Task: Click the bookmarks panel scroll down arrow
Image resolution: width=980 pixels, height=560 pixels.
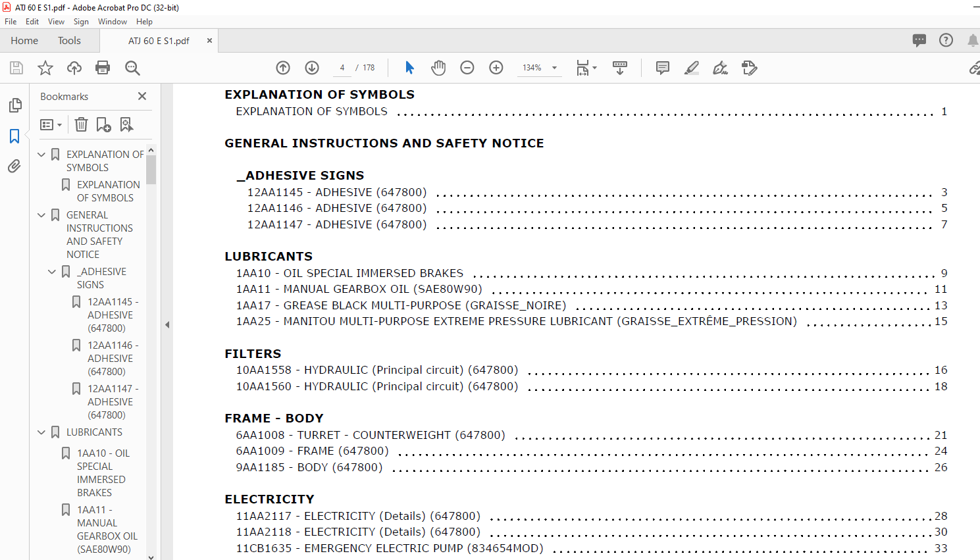Action: (x=151, y=557)
